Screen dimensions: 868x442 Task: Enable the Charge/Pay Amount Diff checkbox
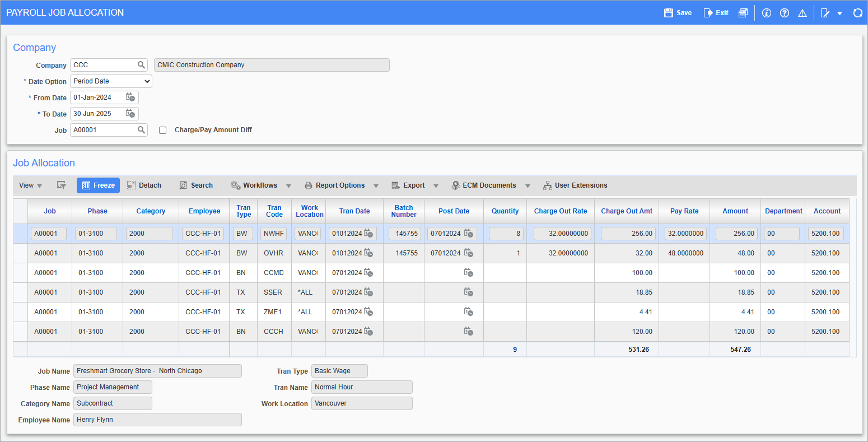click(162, 129)
